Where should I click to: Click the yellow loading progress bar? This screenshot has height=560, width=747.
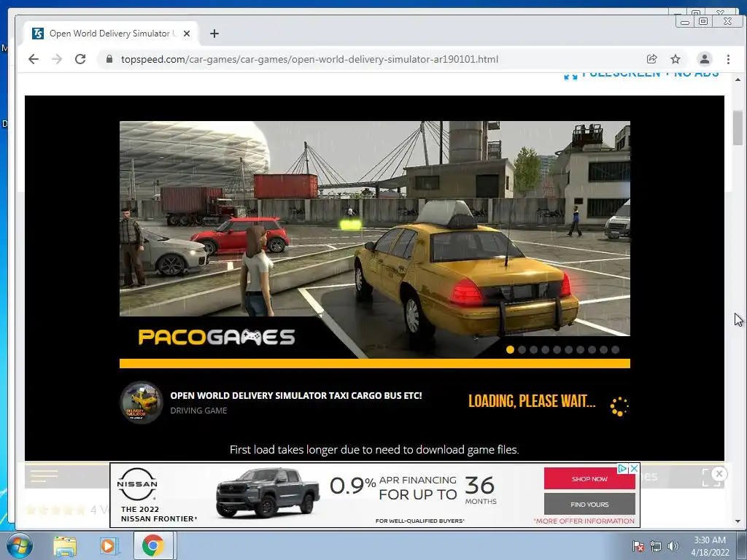pos(374,363)
